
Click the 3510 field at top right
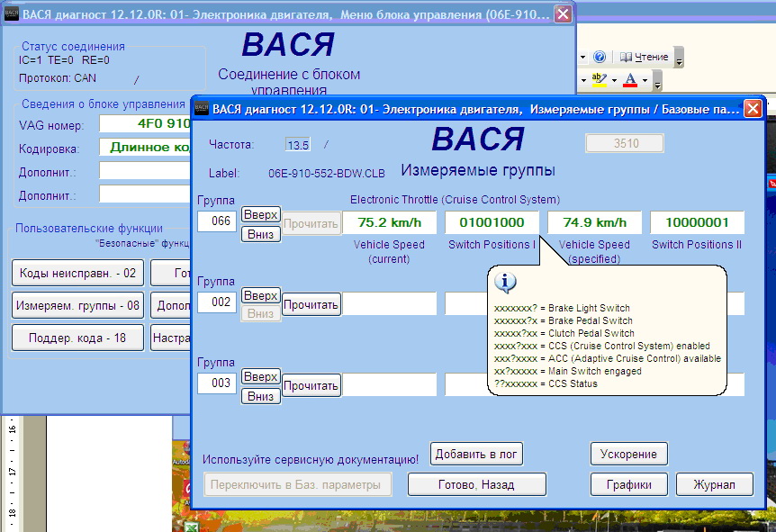(625, 143)
